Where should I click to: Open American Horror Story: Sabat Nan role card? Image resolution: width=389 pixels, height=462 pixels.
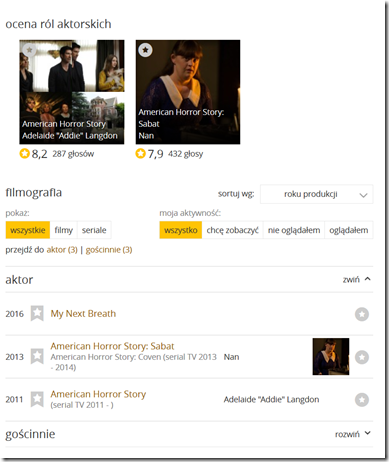tap(188, 92)
